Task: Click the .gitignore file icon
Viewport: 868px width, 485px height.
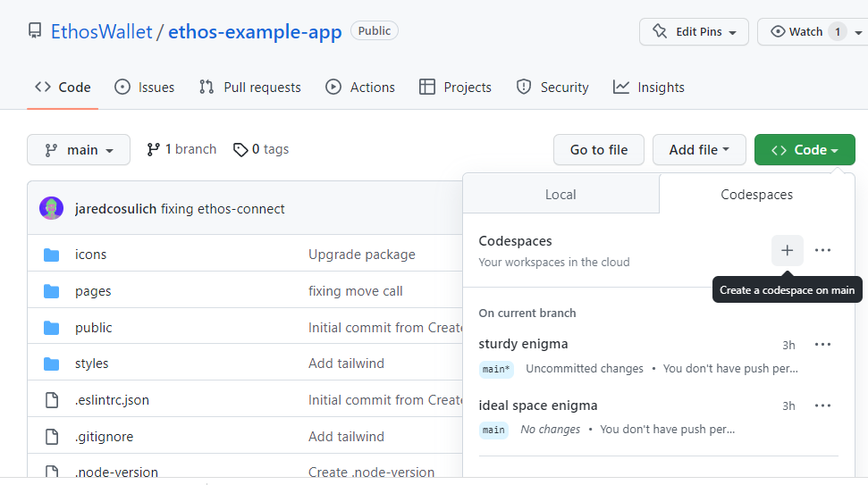Action: pos(52,437)
